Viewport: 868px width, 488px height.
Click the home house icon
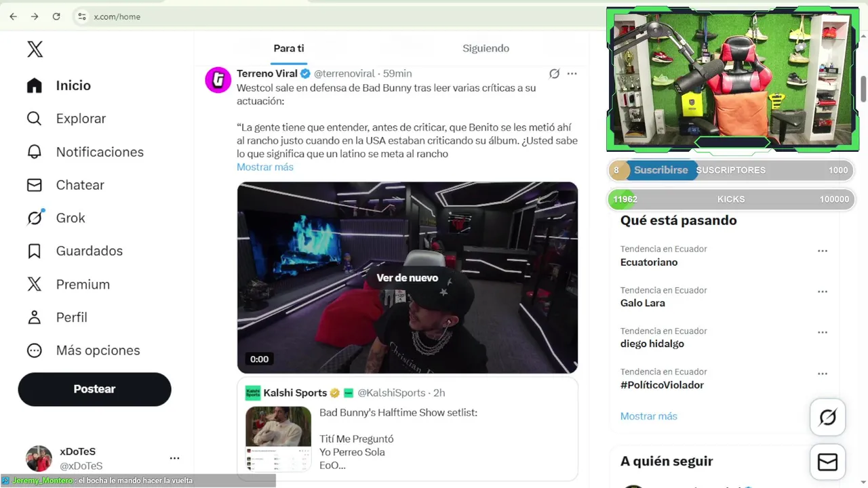point(35,85)
